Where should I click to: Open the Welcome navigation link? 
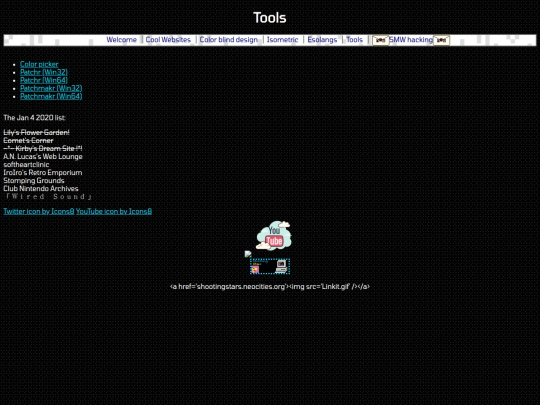click(122, 40)
